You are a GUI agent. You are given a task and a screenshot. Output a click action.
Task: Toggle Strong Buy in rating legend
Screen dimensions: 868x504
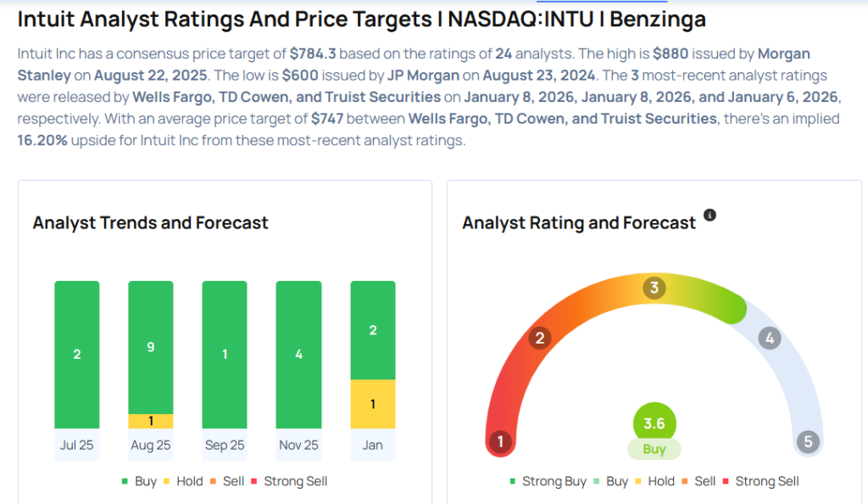click(x=548, y=481)
